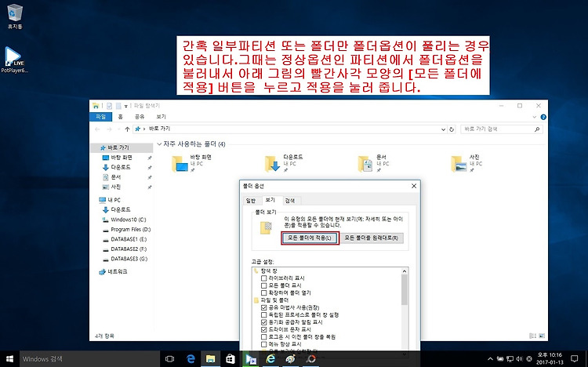
Task: Uncheck 동기화 공급자 알림 표시 option
Action: tap(263, 322)
